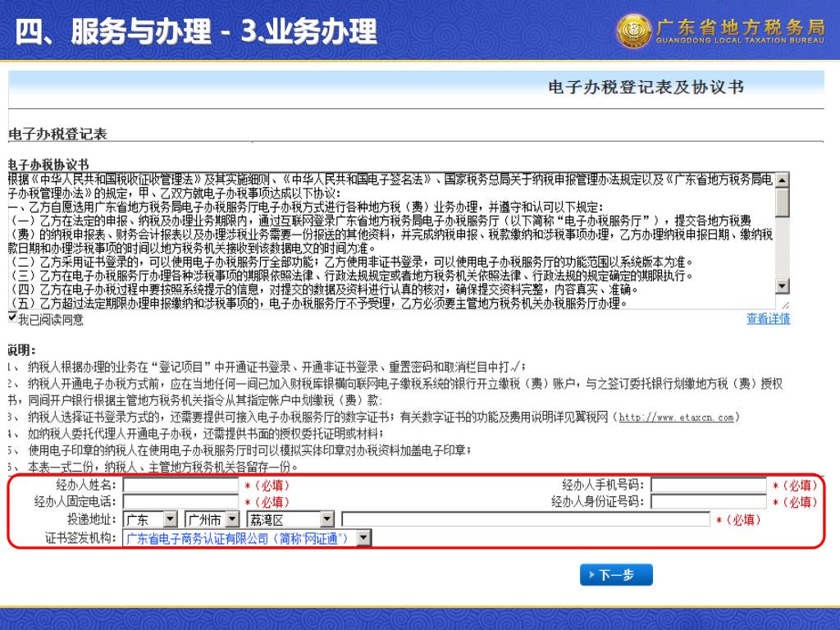Click the 投递地址 street address text field

(526, 519)
